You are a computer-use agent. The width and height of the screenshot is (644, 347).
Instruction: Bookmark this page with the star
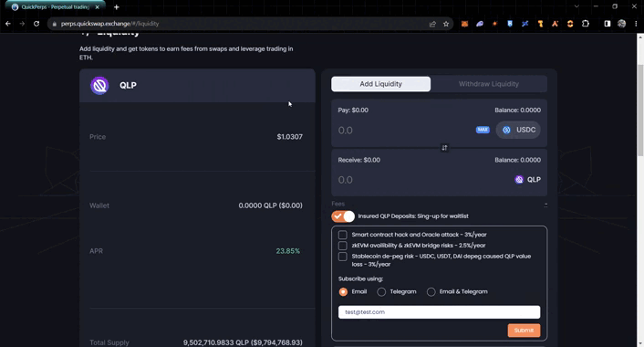point(446,24)
